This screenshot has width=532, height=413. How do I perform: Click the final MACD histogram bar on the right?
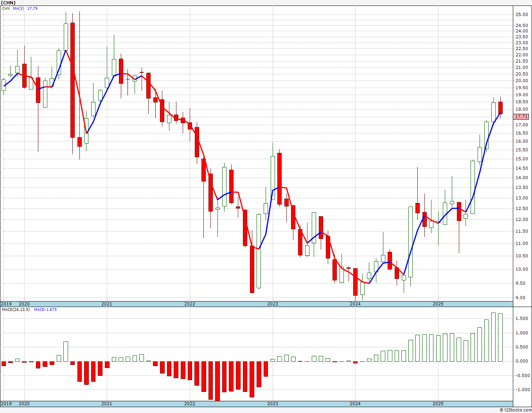pos(500,338)
